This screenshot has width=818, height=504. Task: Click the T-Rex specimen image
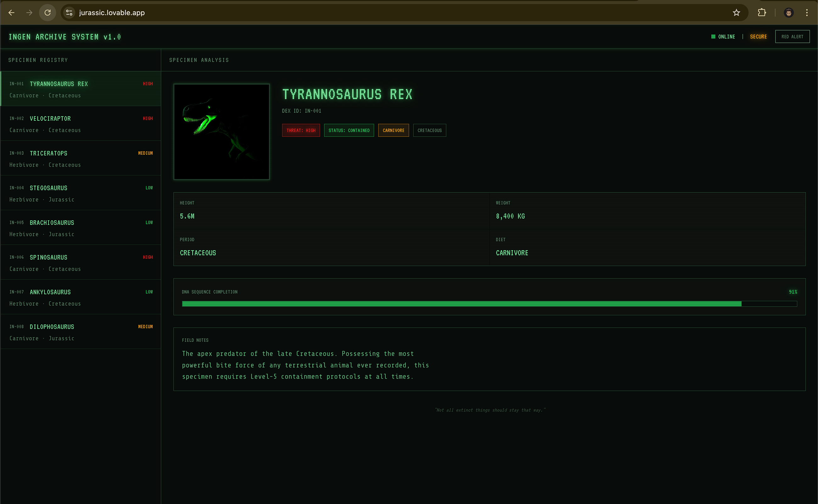pyautogui.click(x=221, y=132)
